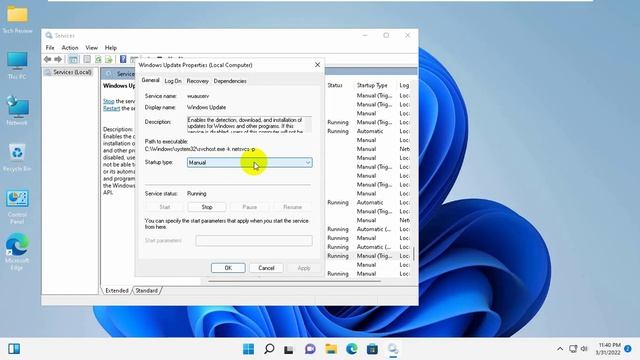Click the Stop the service link
This screenshot has width=640, height=360.
pos(109,101)
